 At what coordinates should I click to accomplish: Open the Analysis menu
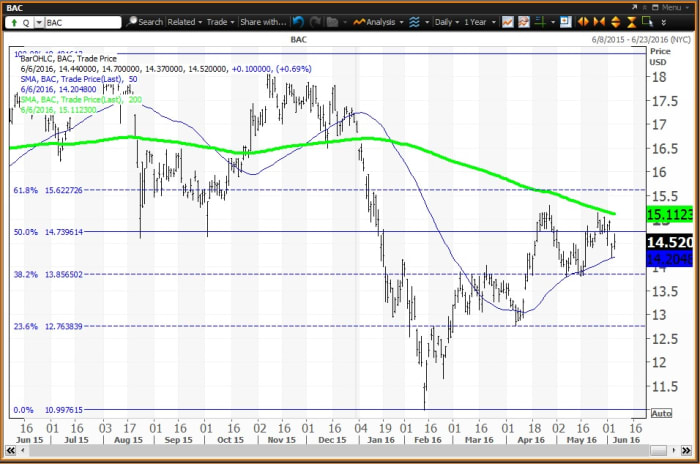click(x=380, y=21)
